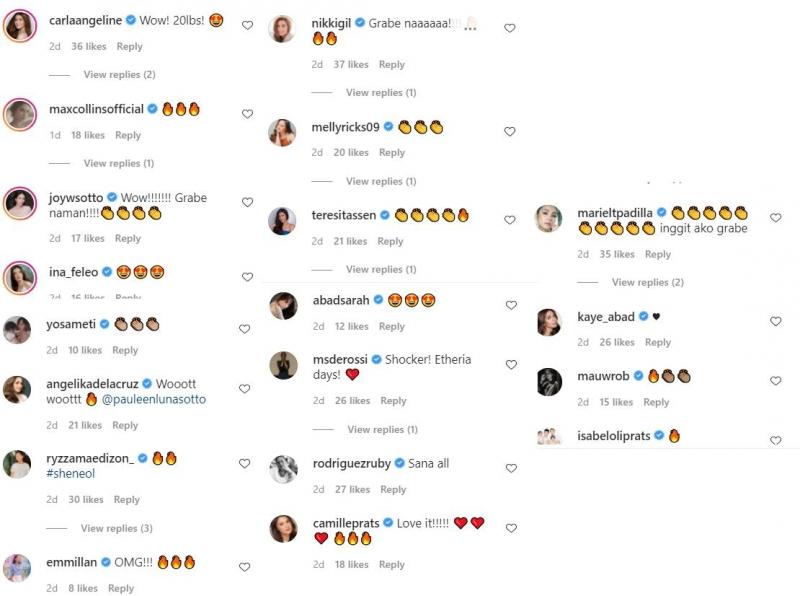Reply to rodriguezruby's comment

click(x=393, y=490)
